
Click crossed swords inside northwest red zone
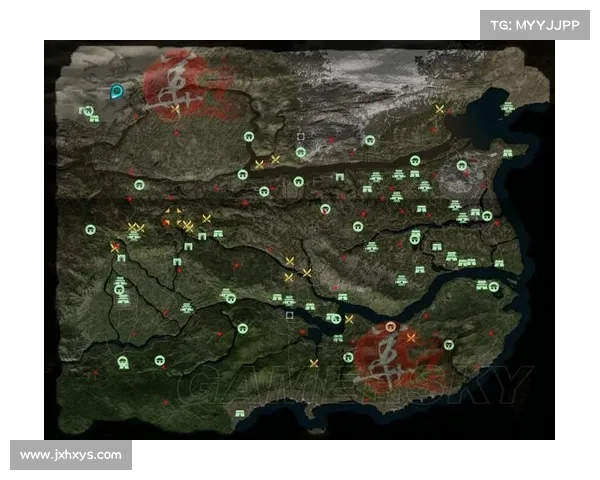(x=175, y=109)
